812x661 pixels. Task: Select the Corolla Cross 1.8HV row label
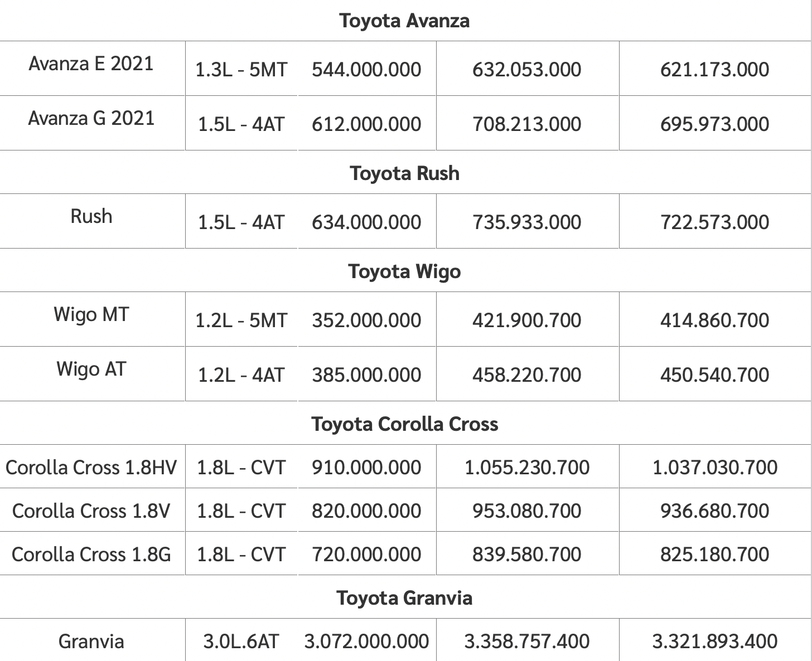(91, 467)
